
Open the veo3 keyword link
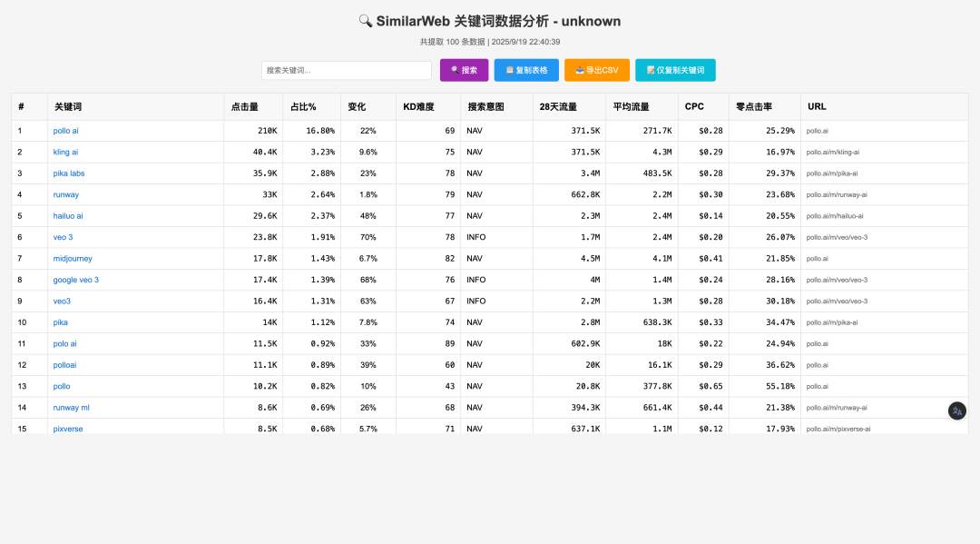point(62,301)
